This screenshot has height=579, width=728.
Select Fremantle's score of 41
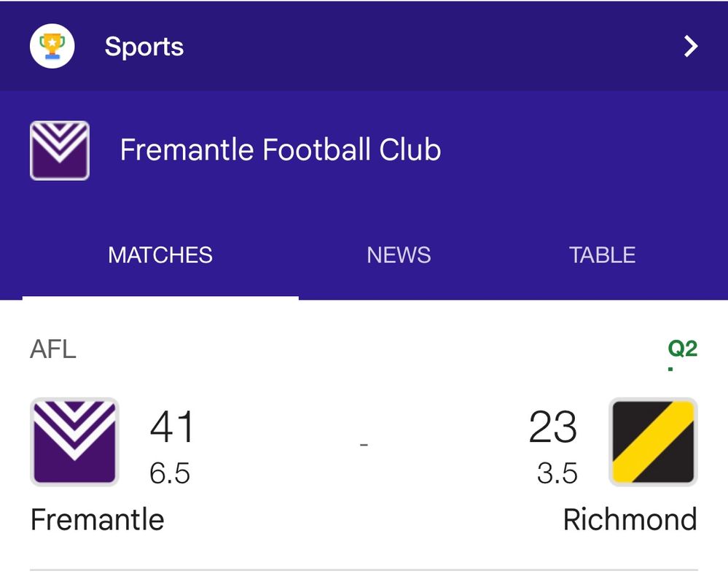pyautogui.click(x=171, y=427)
